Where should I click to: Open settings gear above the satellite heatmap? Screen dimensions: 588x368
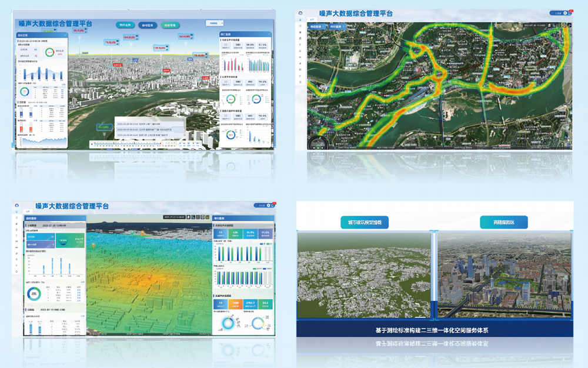565,12
